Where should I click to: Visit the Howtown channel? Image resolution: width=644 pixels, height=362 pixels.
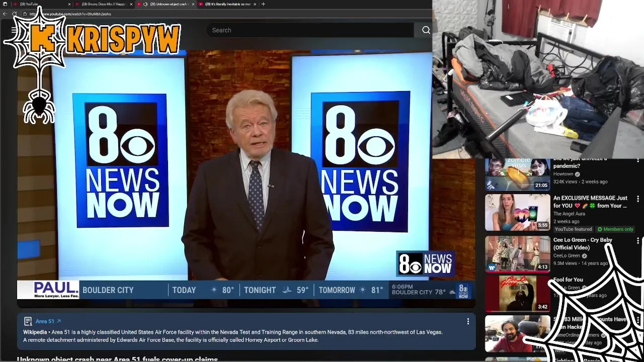click(563, 174)
